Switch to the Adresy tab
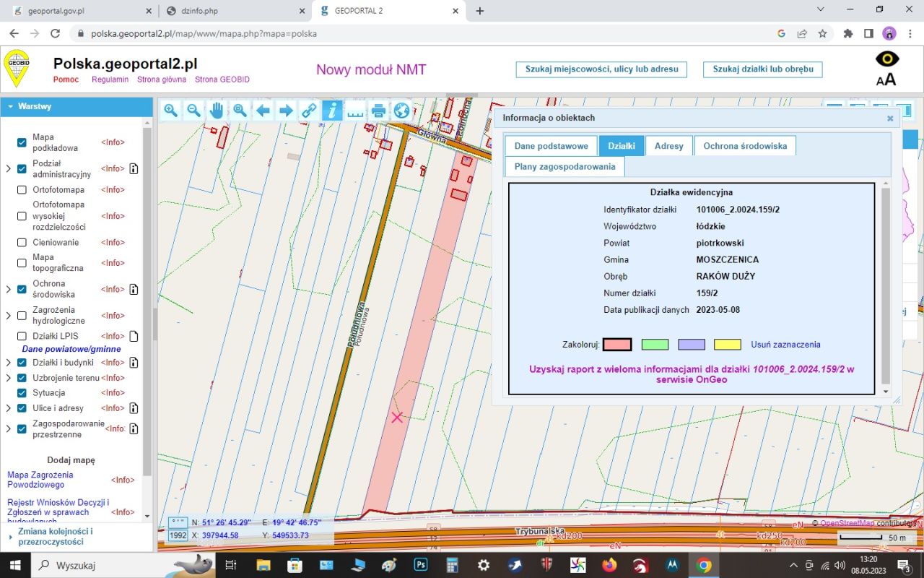Viewport: 924px width, 578px height. 668,146
